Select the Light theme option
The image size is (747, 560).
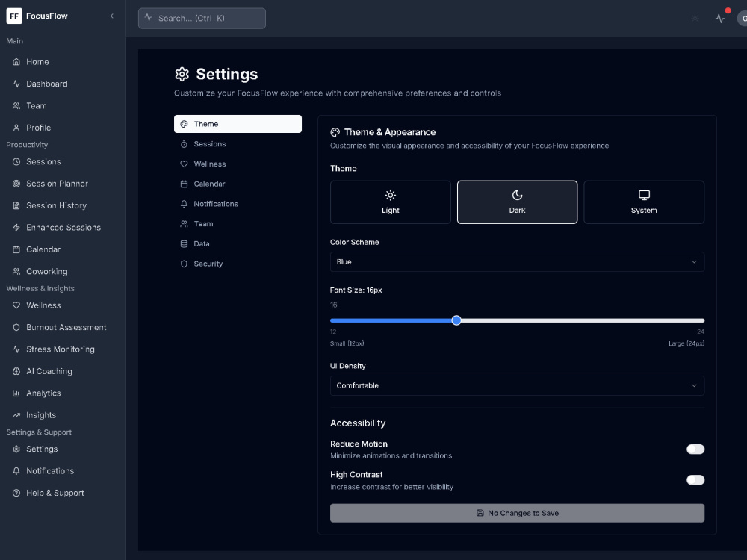pyautogui.click(x=390, y=202)
